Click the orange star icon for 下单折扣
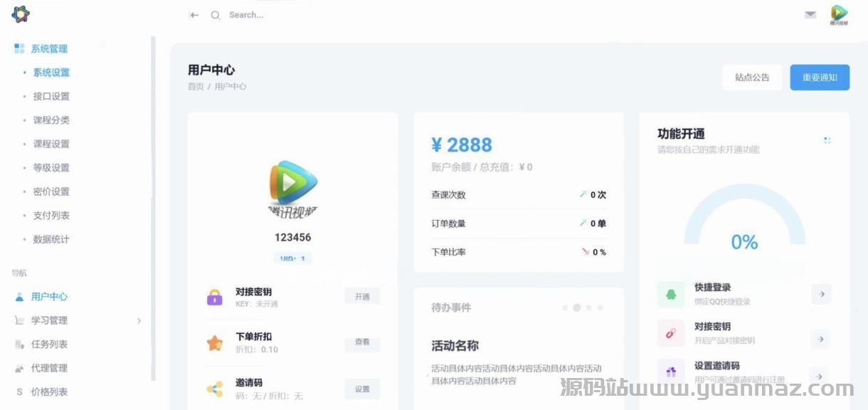This screenshot has width=868, height=410. tap(215, 343)
